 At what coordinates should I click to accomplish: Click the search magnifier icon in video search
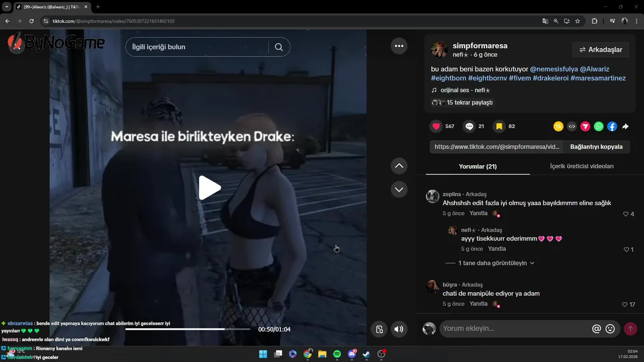coord(279,47)
